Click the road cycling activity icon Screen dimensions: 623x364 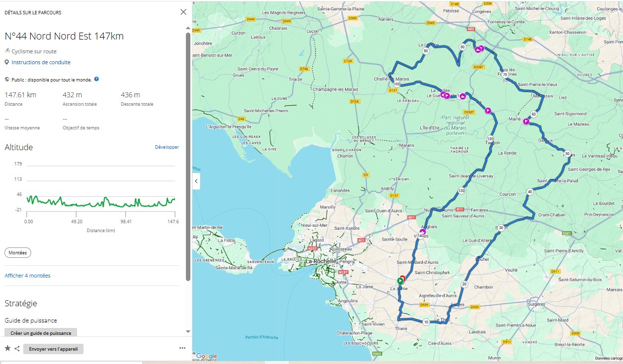click(x=7, y=51)
